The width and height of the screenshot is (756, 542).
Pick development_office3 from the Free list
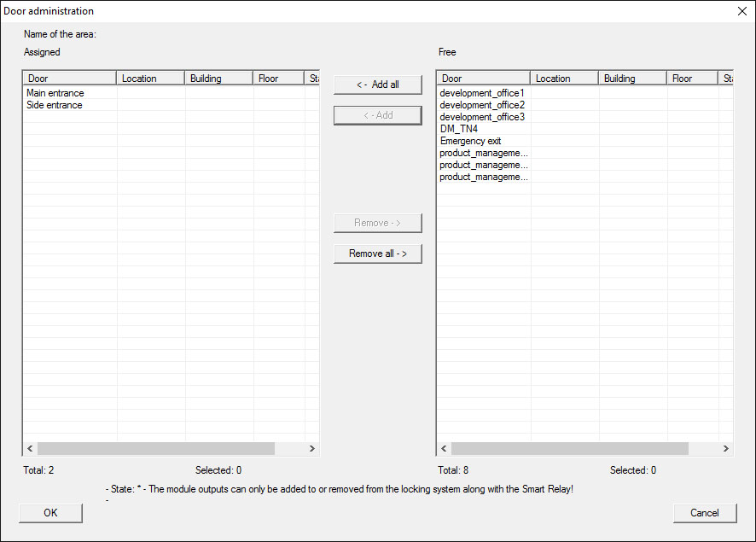pos(482,117)
